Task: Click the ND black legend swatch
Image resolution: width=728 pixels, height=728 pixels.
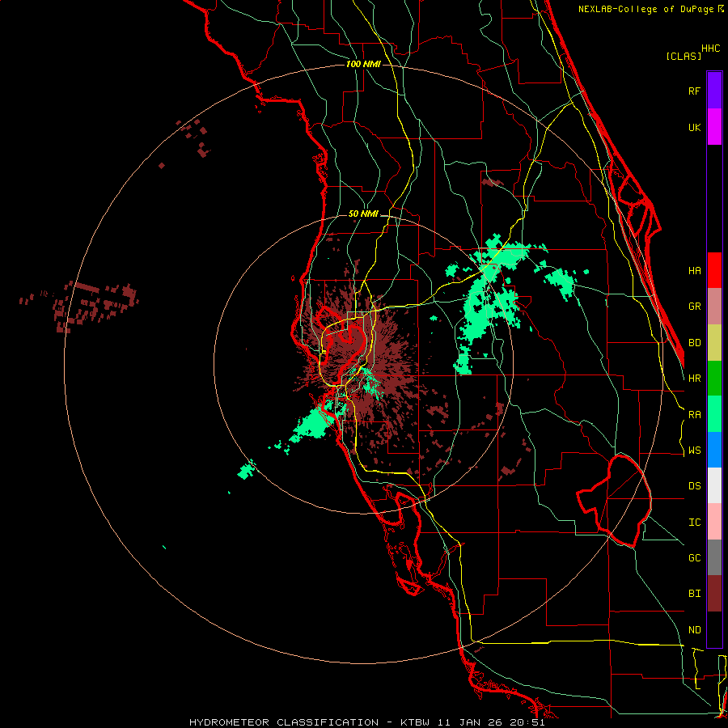Action: click(714, 629)
